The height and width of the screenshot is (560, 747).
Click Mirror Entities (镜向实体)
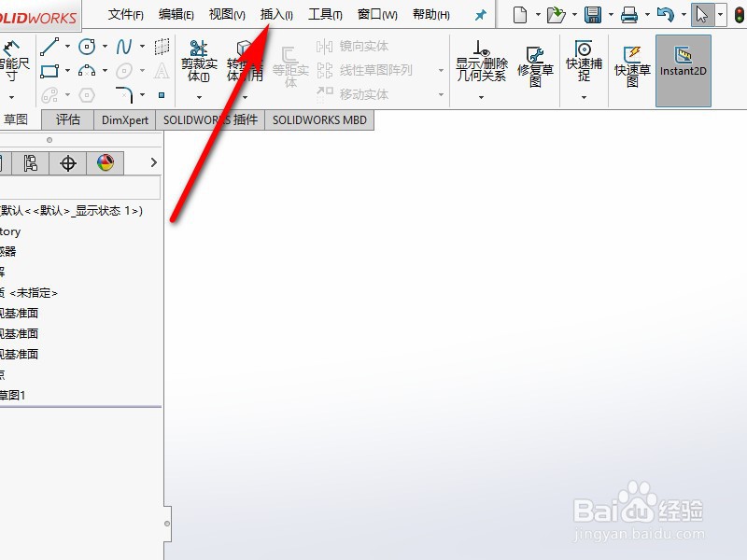pos(353,46)
